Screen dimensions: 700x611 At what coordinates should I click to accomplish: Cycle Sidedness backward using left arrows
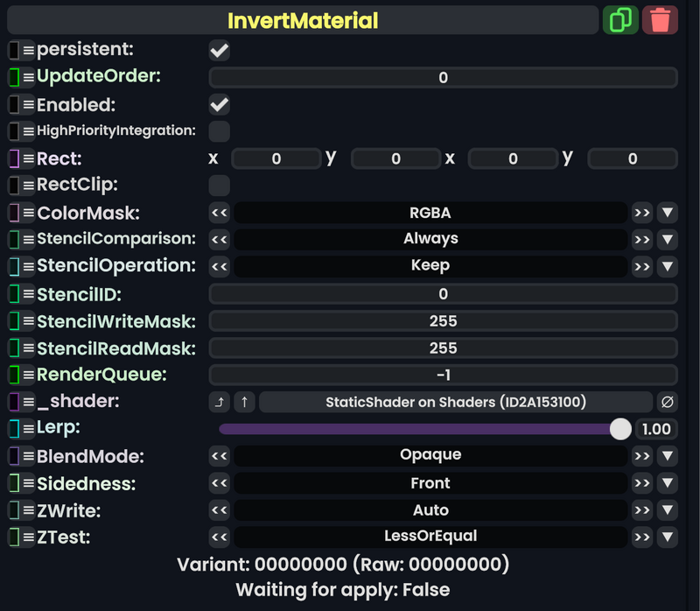pos(220,482)
